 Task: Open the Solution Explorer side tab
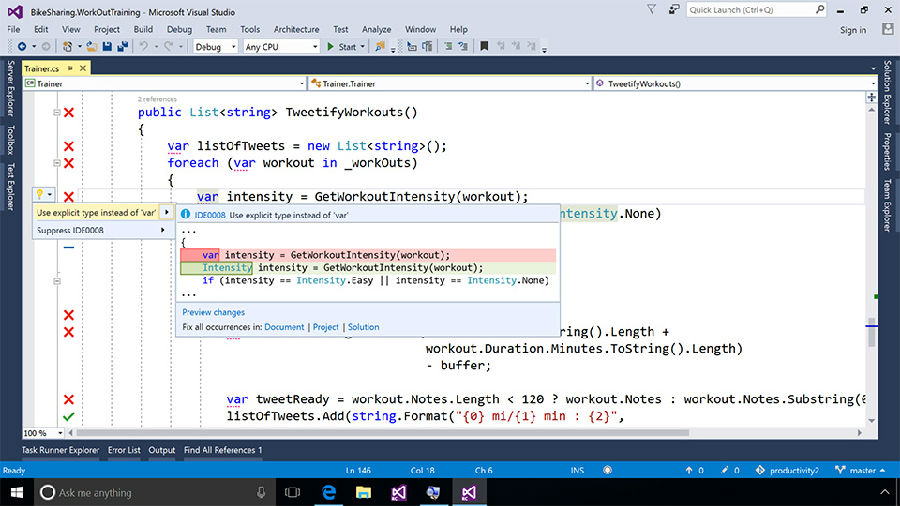[888, 92]
